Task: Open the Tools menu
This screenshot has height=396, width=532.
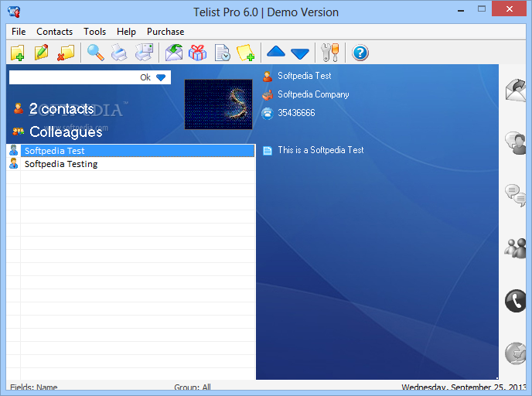Action: 94,32
